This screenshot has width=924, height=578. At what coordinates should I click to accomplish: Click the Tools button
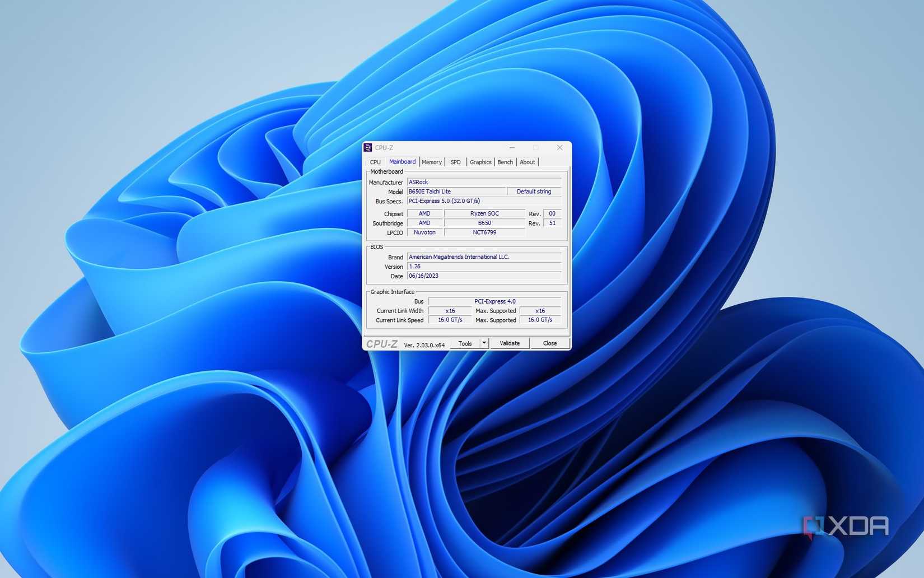coord(465,343)
